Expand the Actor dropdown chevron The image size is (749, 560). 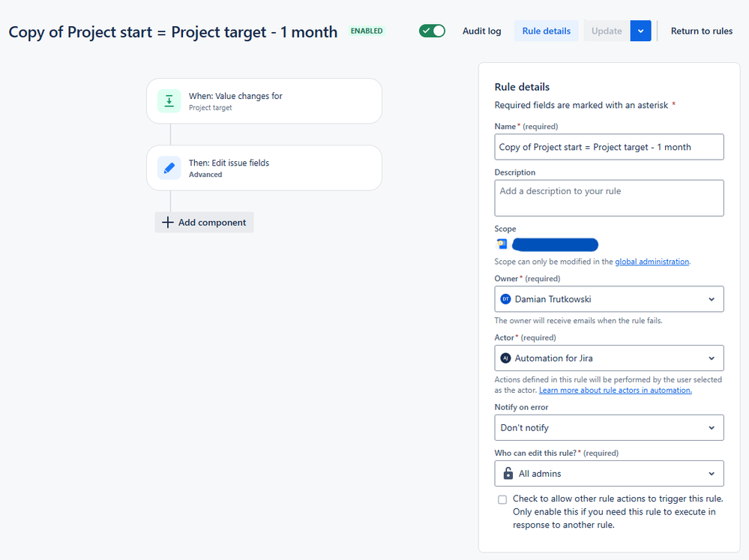(712, 358)
